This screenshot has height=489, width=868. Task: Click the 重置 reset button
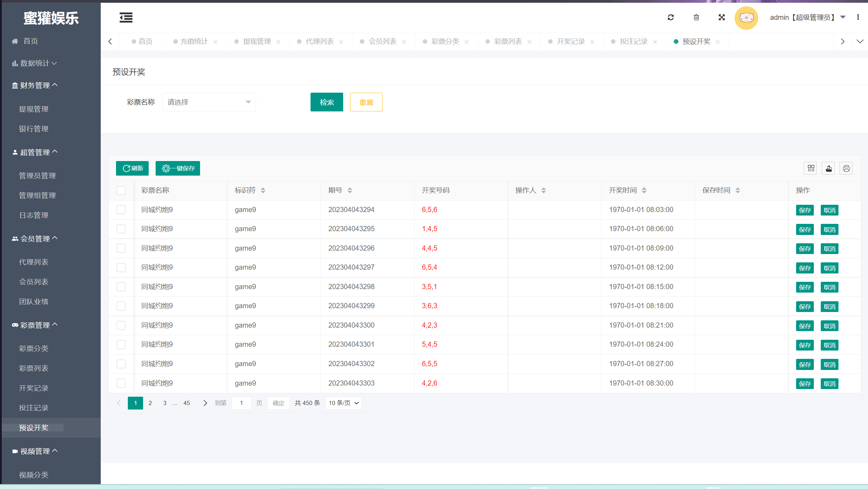366,102
